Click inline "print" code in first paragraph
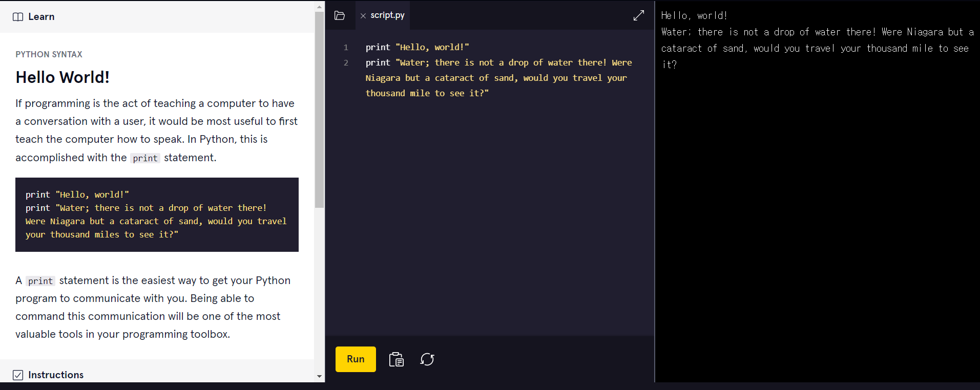Image resolution: width=980 pixels, height=390 pixels. click(145, 158)
